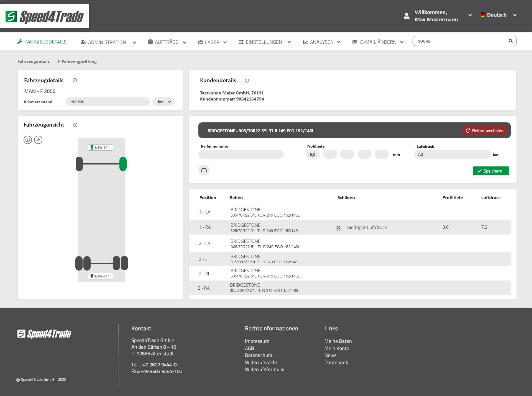Expand the EINSTELLUNGEN dropdown
Image resolution: width=532 pixels, height=396 pixels.
tap(264, 42)
